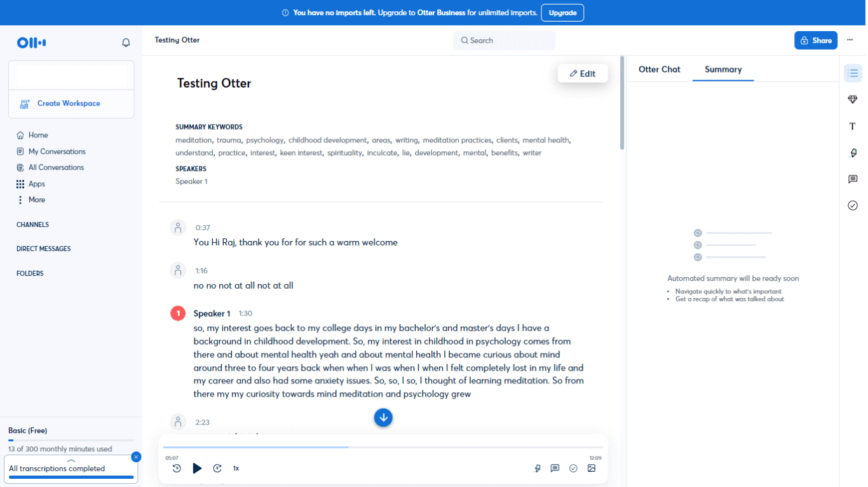868x487 pixels.
Task: Click the keyword 'meditation practices'
Action: (457, 140)
